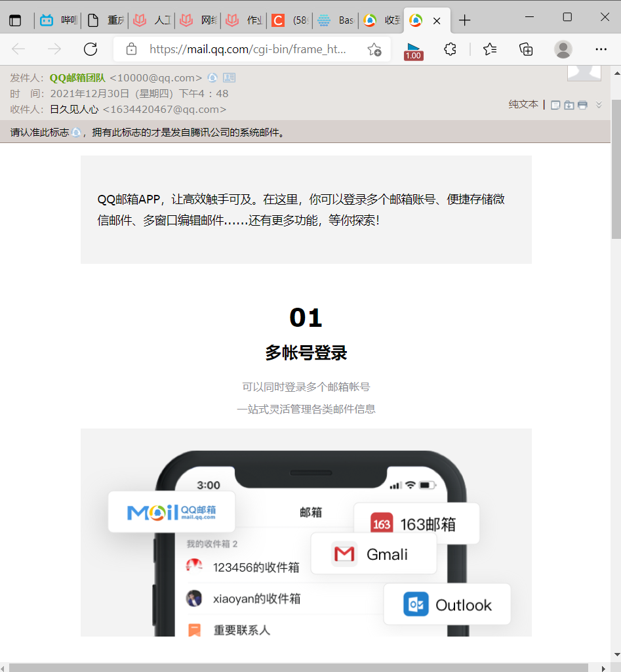This screenshot has height=672, width=621.
Task: Expand the mail header details chevron
Action: tap(599, 104)
